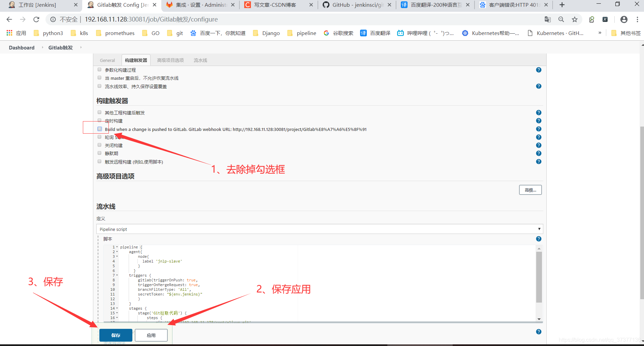Viewport: 644px width, 346px height.
Task: Open help for 轮询 SCM trigger
Action: click(x=539, y=137)
